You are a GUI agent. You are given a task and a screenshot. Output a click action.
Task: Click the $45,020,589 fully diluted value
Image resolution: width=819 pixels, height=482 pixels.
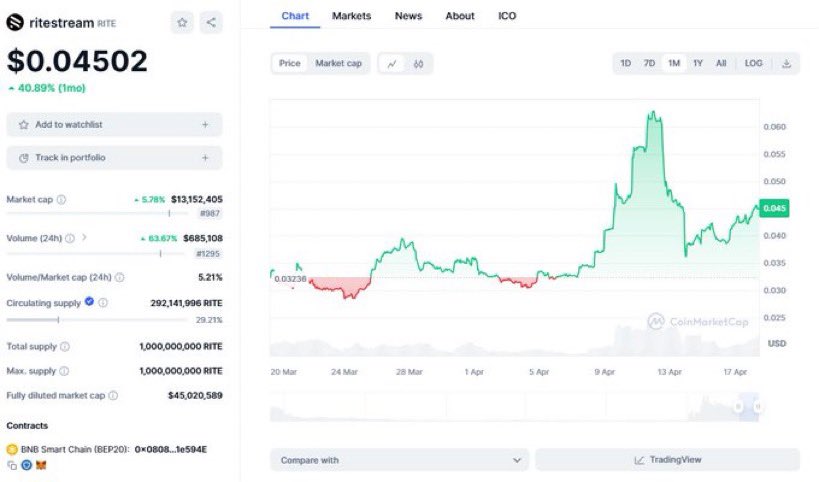(195, 395)
